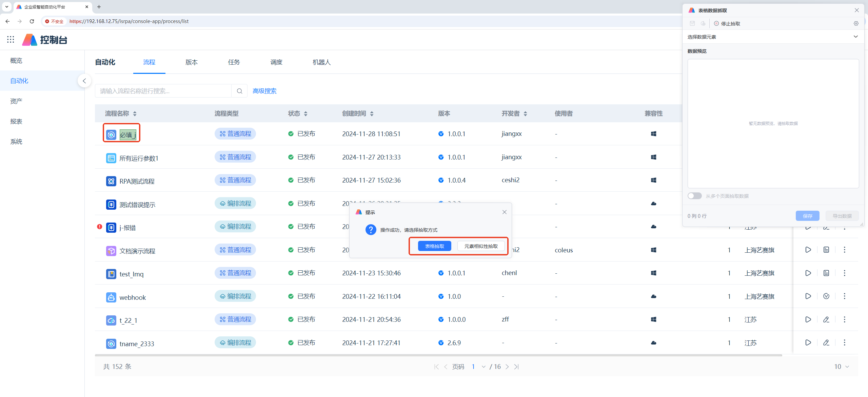Click the browser address bar URL
868x397 pixels.
129,21
